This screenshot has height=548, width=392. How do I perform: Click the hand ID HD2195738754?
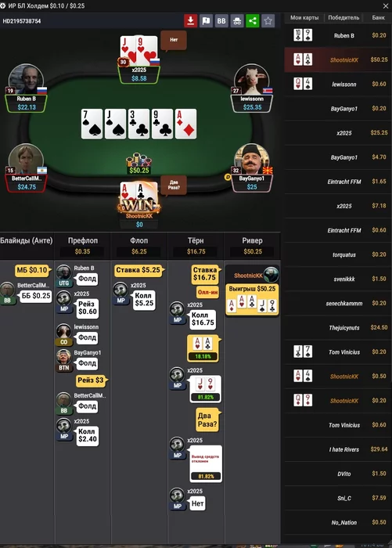pyautogui.click(x=22, y=21)
